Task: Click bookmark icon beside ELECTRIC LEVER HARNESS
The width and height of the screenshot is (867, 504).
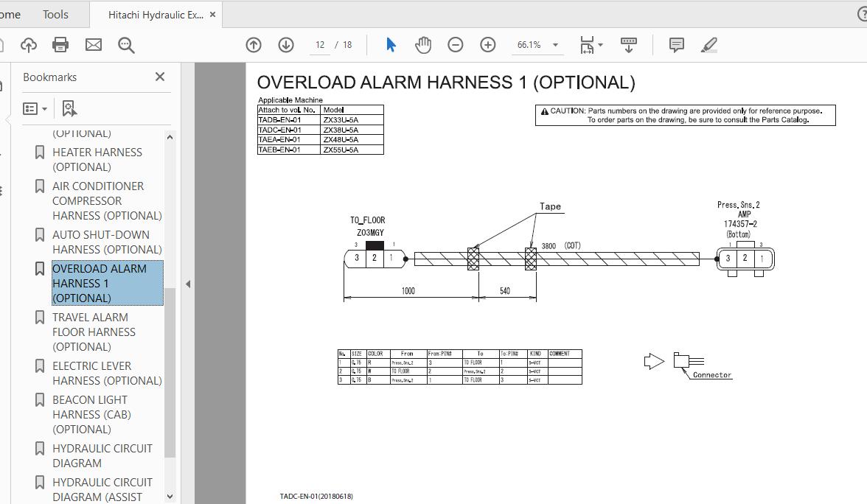Action: coord(40,365)
